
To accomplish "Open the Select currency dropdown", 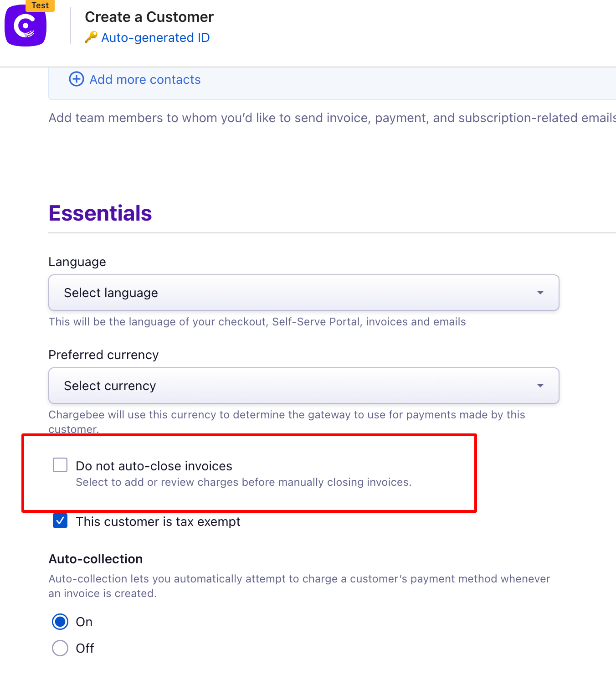I will [304, 386].
